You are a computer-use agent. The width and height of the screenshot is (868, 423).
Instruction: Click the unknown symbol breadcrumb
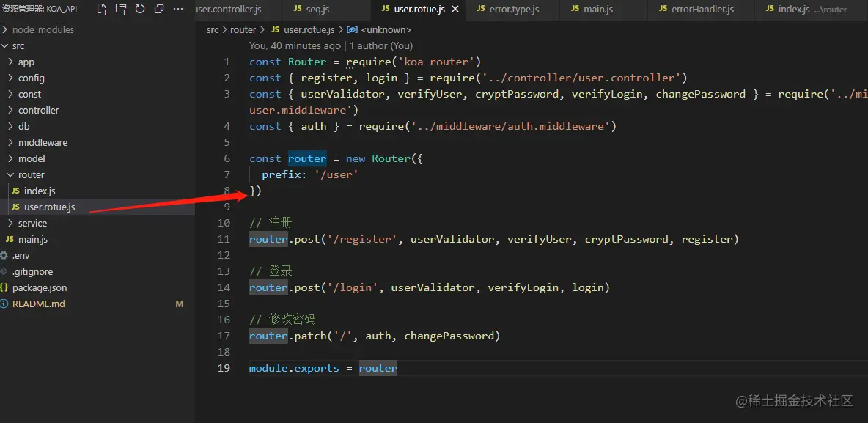click(379, 30)
